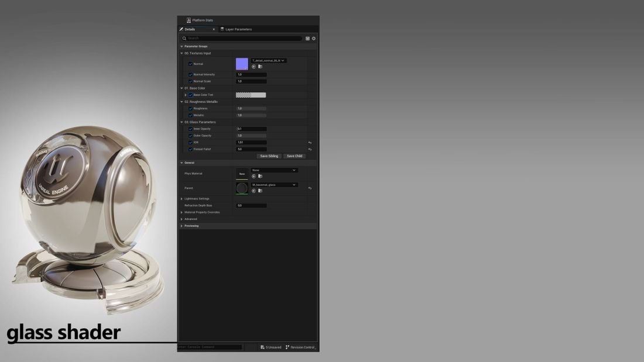Screen dimensions: 644x362
Task: Click the Parent material sphere thumbnail
Action: pos(242,188)
